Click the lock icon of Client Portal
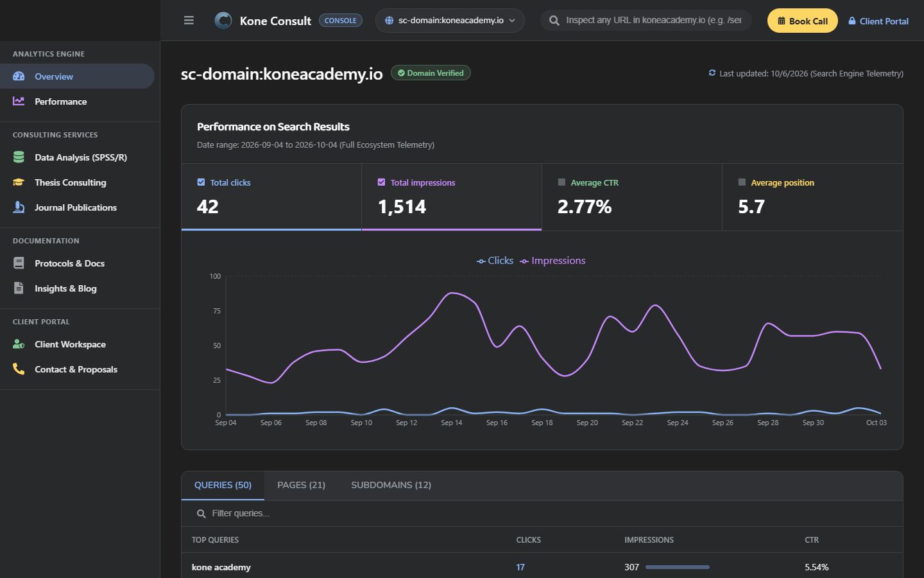 point(852,21)
